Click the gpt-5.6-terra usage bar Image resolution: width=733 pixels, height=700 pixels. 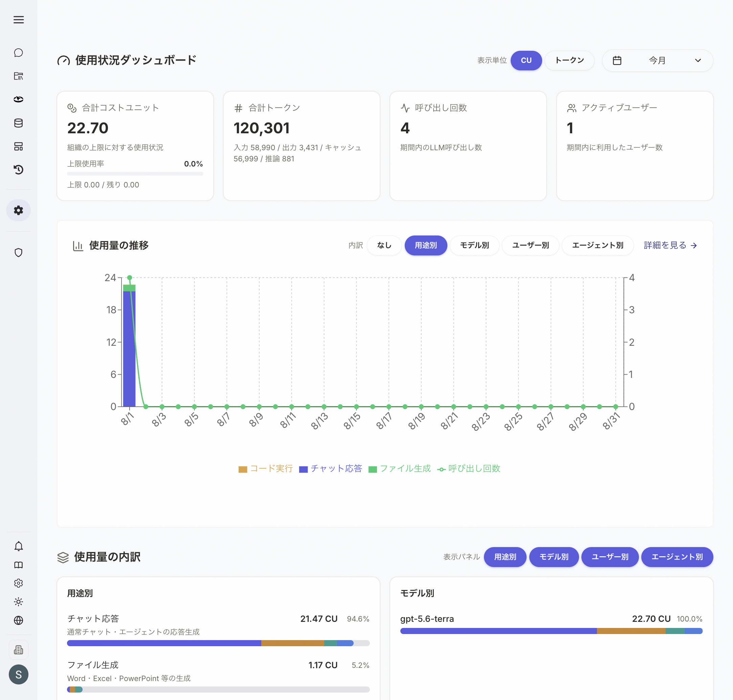pyautogui.click(x=551, y=631)
